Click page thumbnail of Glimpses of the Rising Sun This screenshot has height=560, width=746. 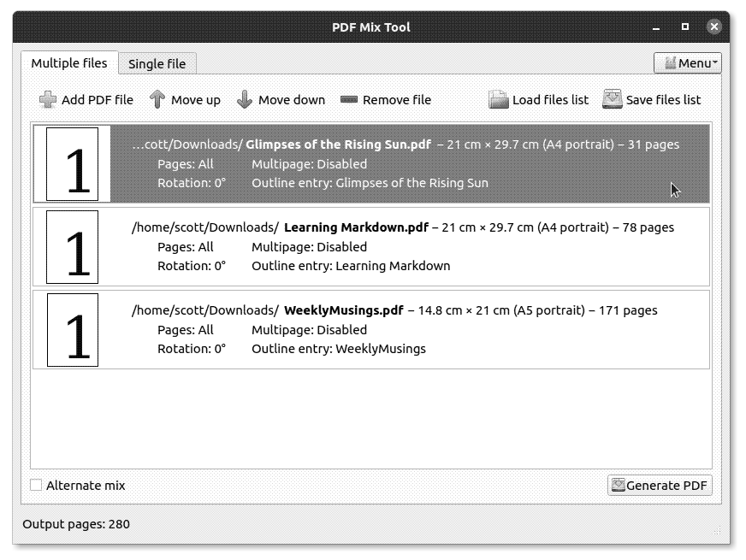pyautogui.click(x=73, y=164)
